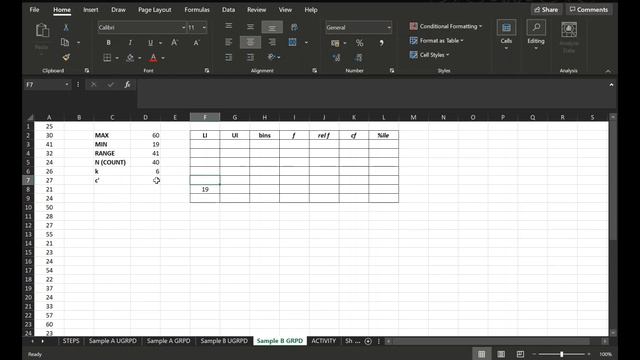Click the Format Painter brush icon
This screenshot has height=360, width=640.
pos(66,57)
